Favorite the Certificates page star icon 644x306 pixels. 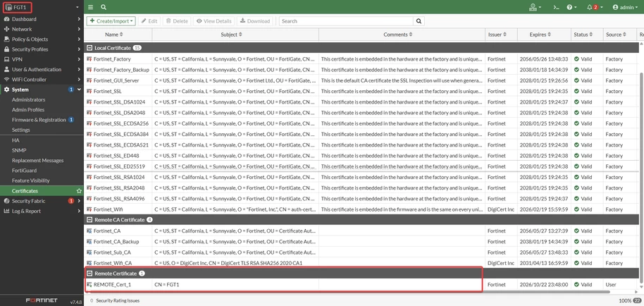tap(80, 191)
